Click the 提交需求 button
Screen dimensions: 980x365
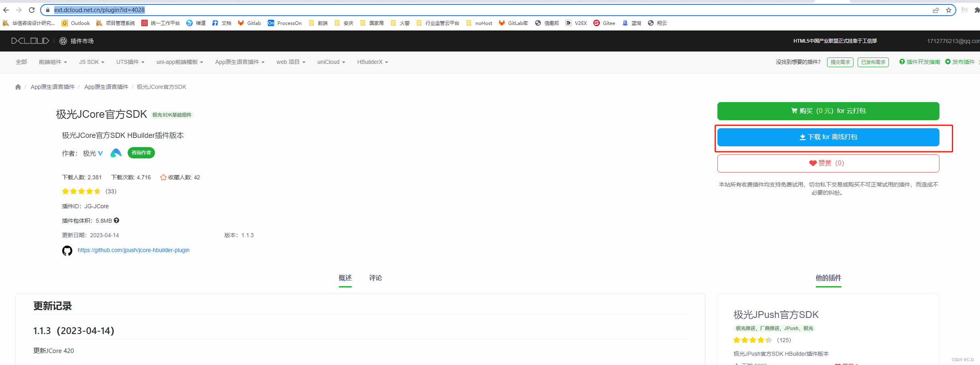point(840,62)
